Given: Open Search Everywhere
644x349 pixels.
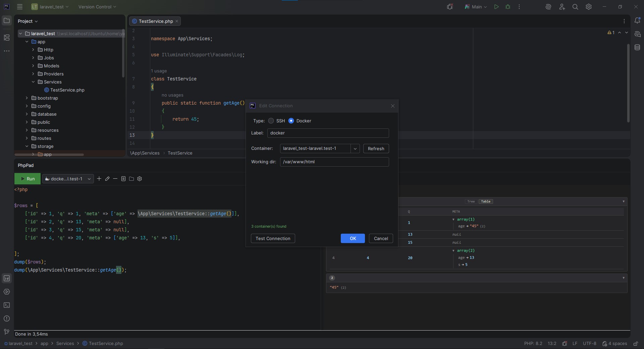Looking at the screenshot, I should [x=575, y=7].
